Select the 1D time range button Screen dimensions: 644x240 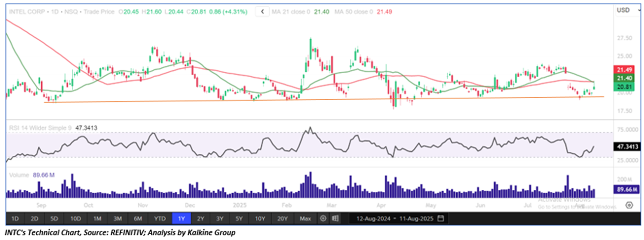15,219
